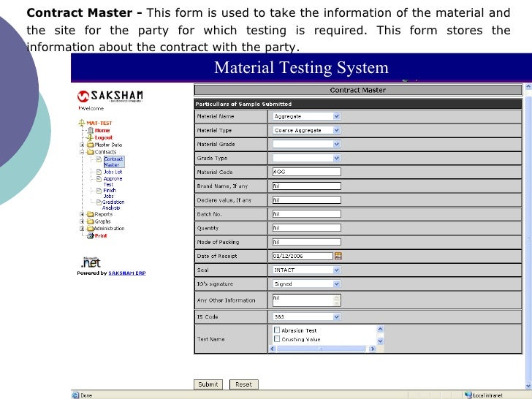Click the Local intranet zone icon
The width and height of the screenshot is (532, 399).
pyautogui.click(x=468, y=395)
